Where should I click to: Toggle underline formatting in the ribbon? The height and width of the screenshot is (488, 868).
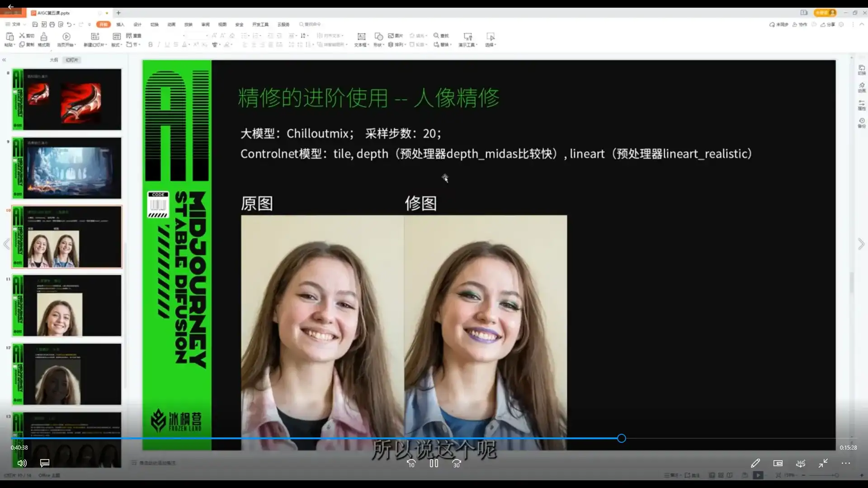(x=166, y=45)
